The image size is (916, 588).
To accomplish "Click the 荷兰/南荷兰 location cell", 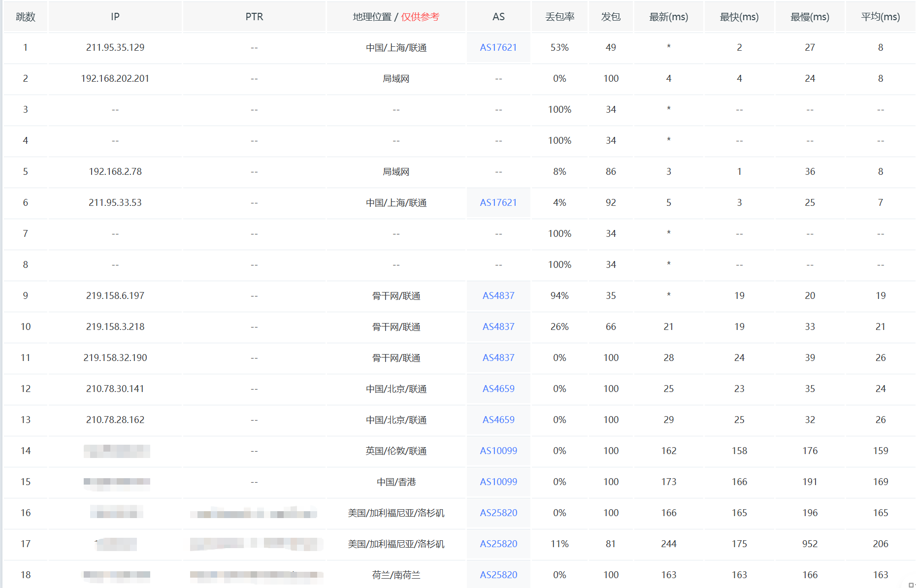I will [396, 575].
